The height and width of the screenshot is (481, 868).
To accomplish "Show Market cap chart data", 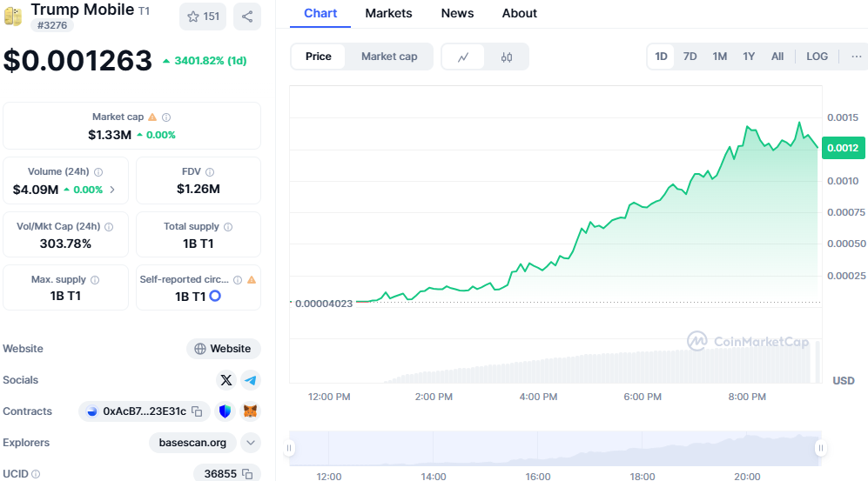I will [x=389, y=57].
